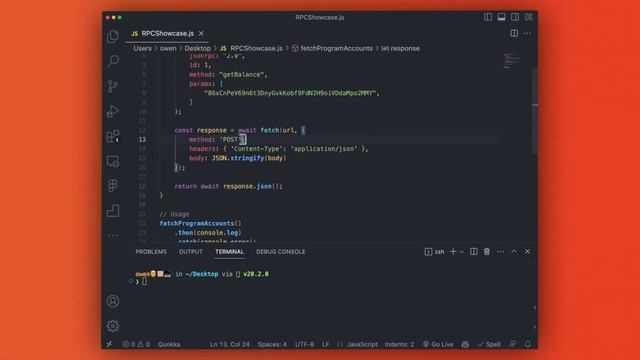Open the Manage gear icon
The height and width of the screenshot is (360, 640).
coord(113,326)
